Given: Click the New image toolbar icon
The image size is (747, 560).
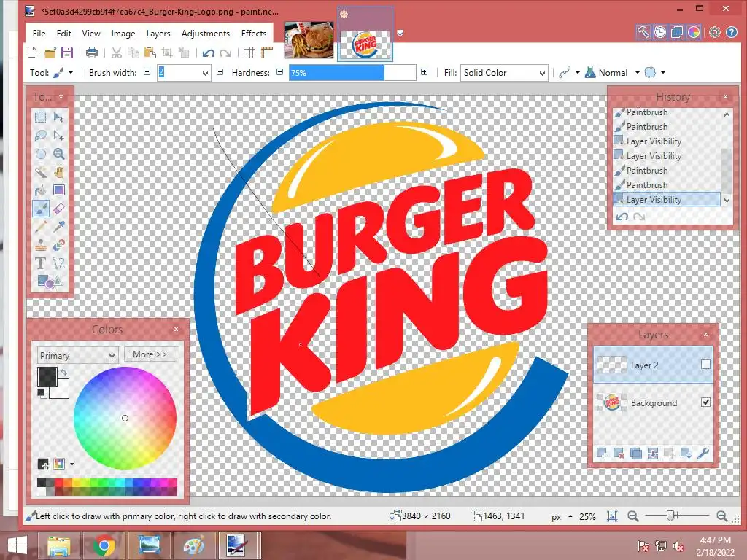Looking at the screenshot, I should pos(33,52).
